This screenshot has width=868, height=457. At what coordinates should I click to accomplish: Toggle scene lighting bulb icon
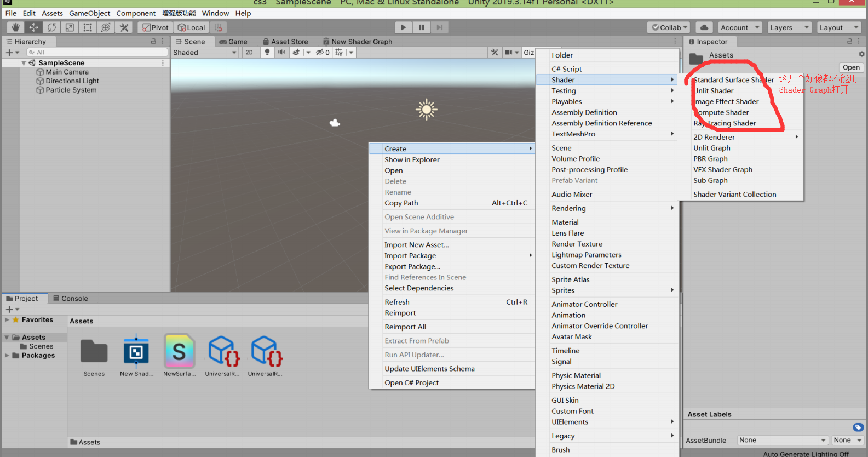[x=267, y=52]
